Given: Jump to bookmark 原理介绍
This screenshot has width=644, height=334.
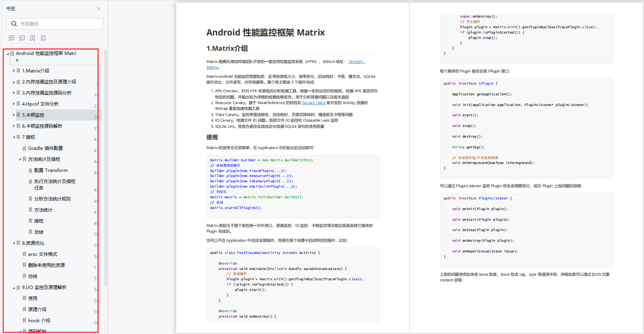Looking at the screenshot, I should [x=37, y=309].
